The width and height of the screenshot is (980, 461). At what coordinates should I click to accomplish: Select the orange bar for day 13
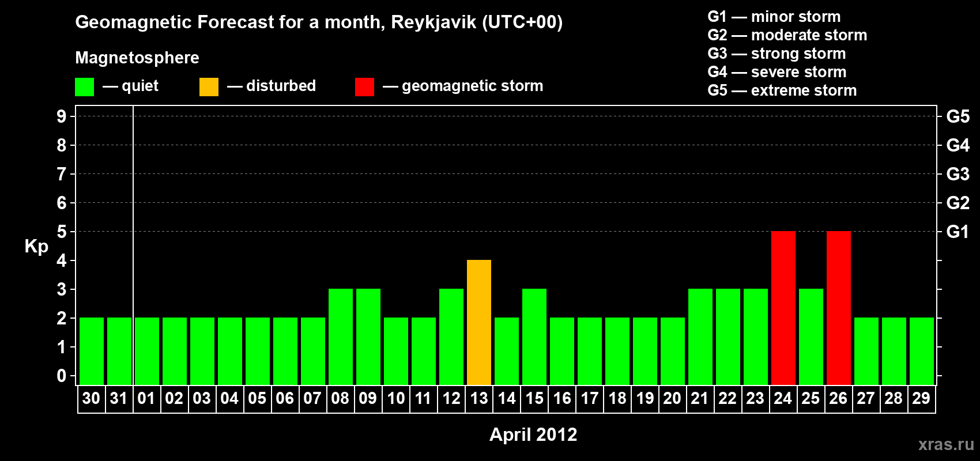[x=479, y=322]
